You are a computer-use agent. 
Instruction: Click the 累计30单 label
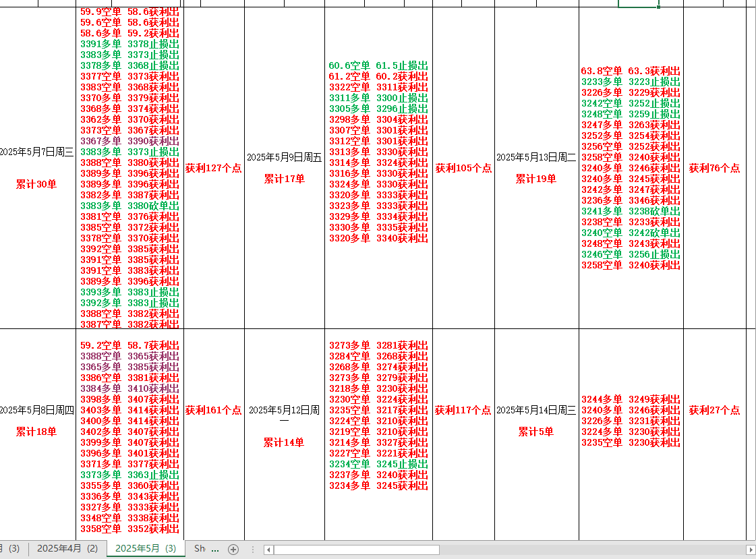[36, 184]
